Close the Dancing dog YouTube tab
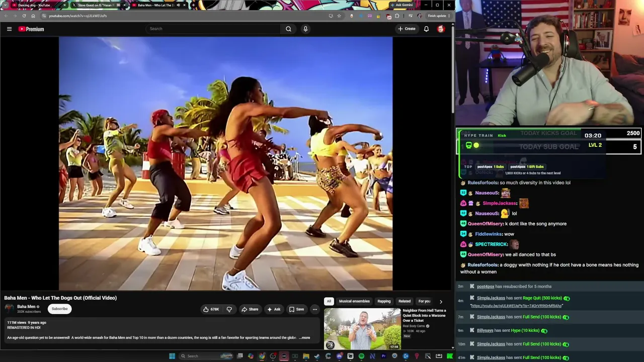Screen dimensions: 644x362 (64, 5)
